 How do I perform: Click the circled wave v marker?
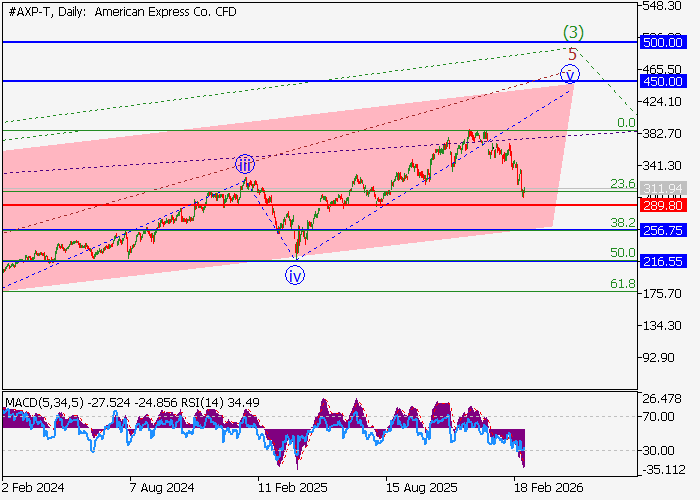570,73
